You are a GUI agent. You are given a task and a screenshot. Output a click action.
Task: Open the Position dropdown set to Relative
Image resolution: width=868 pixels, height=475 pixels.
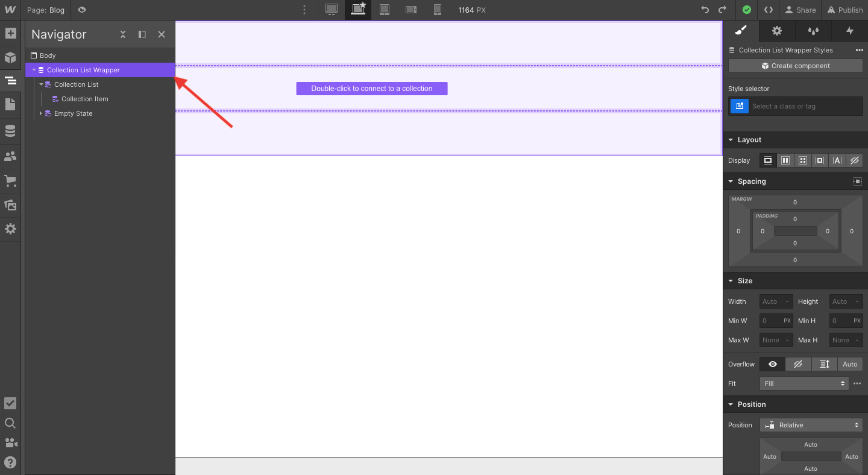tap(811, 425)
